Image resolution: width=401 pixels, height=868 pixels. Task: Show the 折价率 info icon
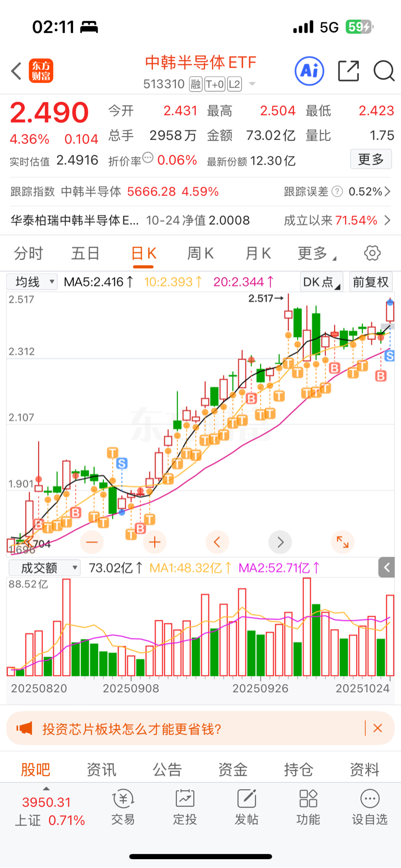click(148, 157)
